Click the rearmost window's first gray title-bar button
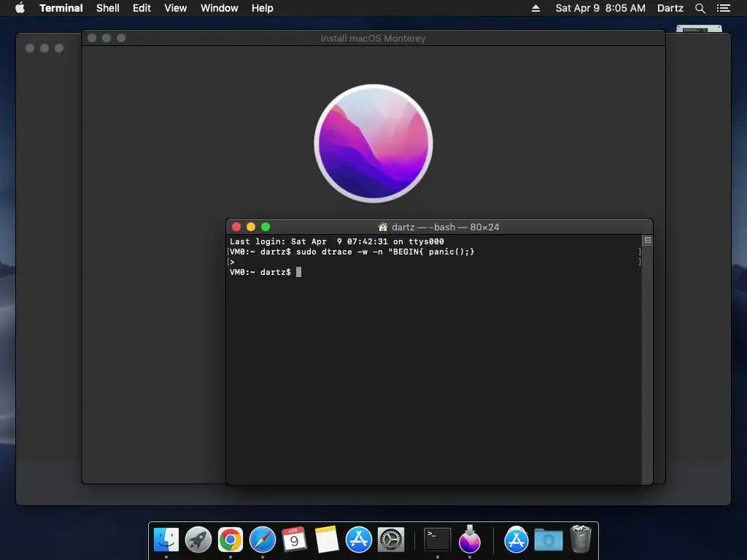747x560 pixels. point(29,48)
